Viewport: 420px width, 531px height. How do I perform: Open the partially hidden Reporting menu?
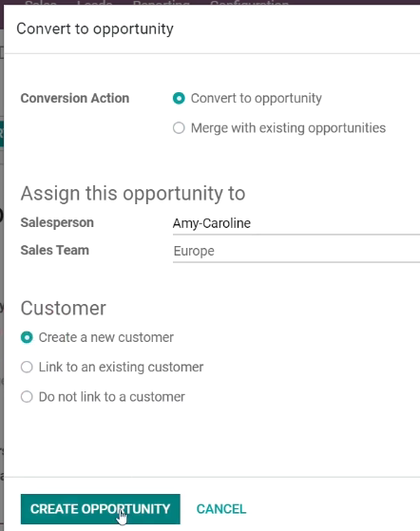coord(162,3)
